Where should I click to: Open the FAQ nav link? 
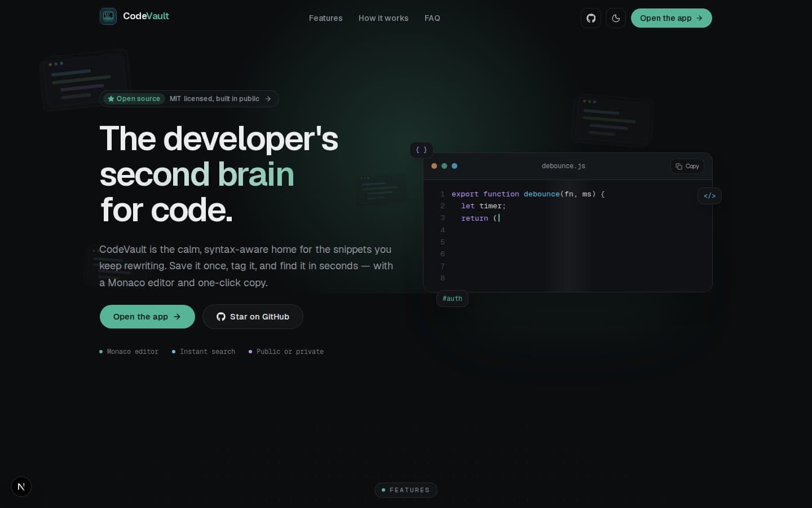click(432, 18)
